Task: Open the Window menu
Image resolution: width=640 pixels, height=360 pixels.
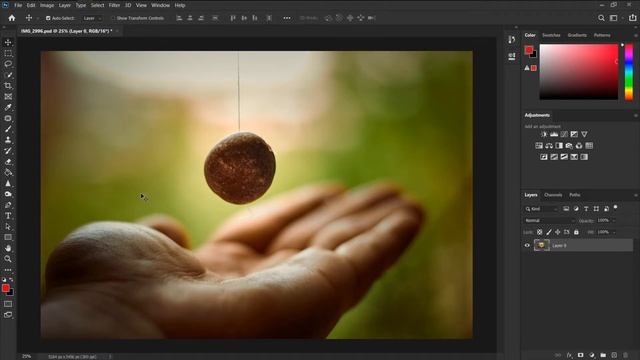Action: [x=160, y=5]
